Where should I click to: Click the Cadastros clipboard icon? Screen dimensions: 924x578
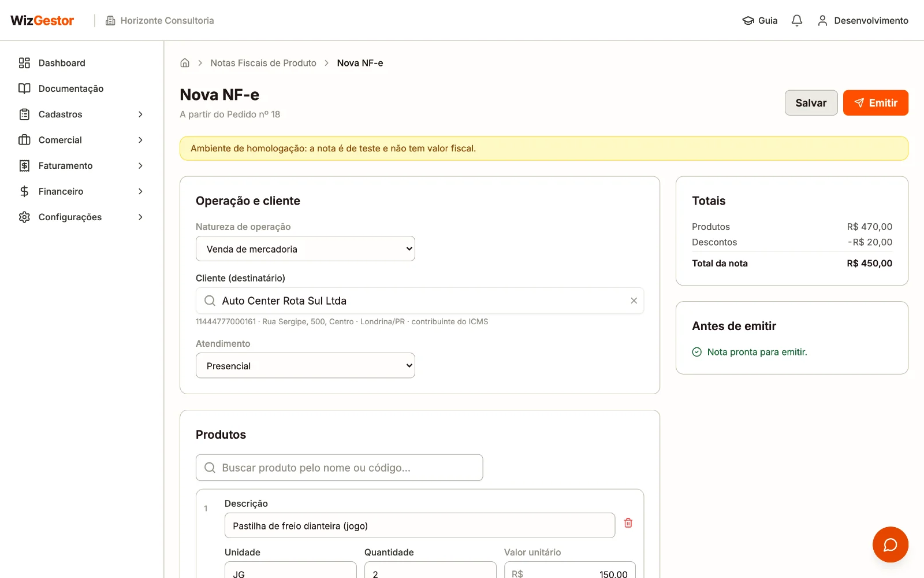24,114
